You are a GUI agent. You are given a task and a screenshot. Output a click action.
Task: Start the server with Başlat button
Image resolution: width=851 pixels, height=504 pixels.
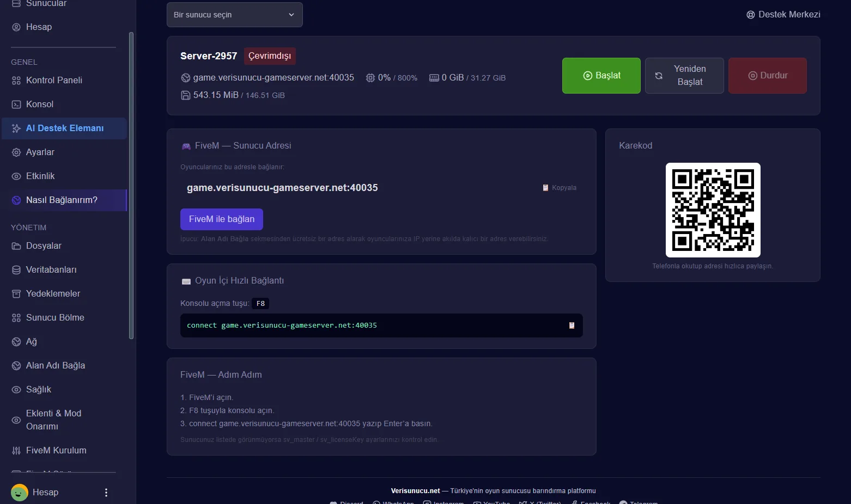coord(601,76)
